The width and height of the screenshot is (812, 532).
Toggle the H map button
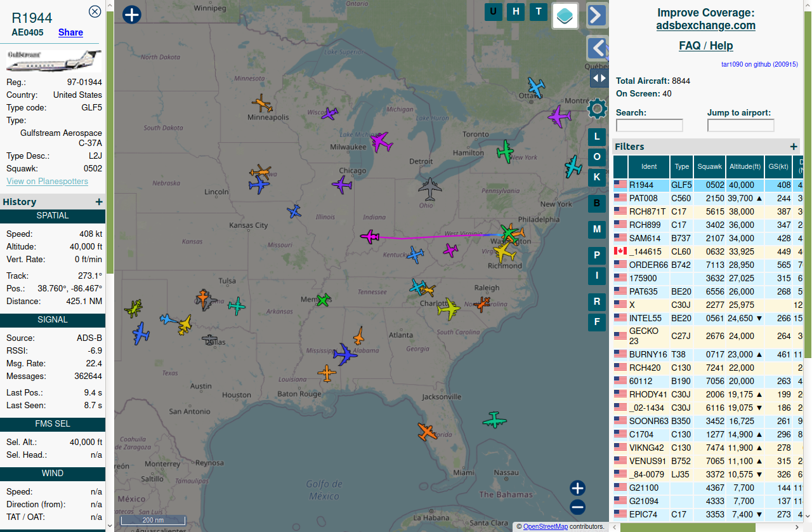[x=516, y=11]
